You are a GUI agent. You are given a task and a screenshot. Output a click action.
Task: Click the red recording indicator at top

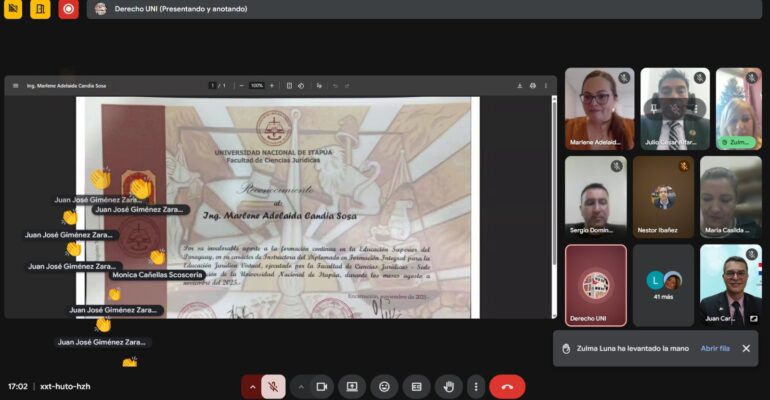click(68, 9)
